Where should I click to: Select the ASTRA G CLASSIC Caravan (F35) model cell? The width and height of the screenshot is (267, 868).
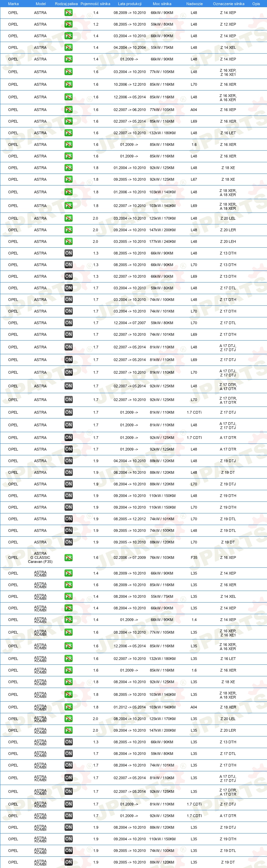pyautogui.click(x=40, y=557)
